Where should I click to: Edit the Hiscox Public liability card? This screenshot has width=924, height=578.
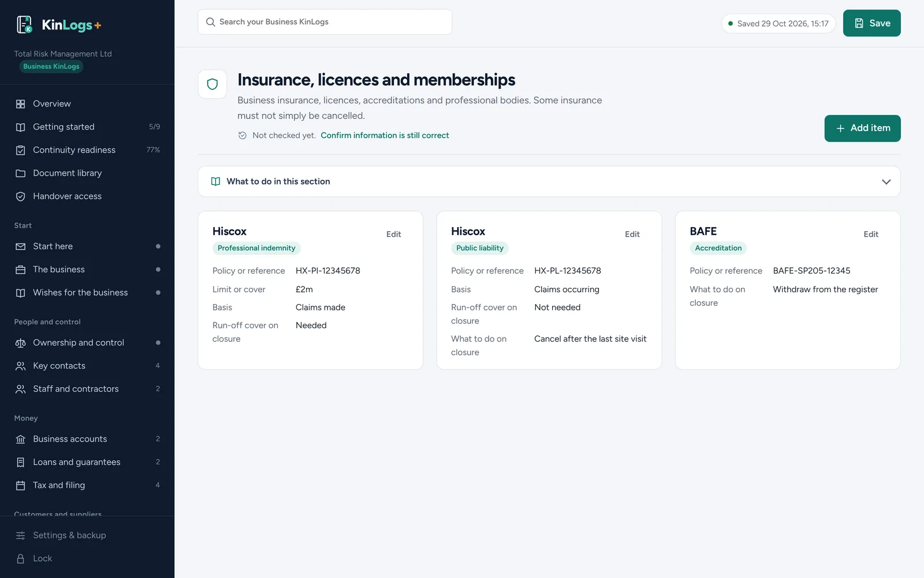click(632, 234)
